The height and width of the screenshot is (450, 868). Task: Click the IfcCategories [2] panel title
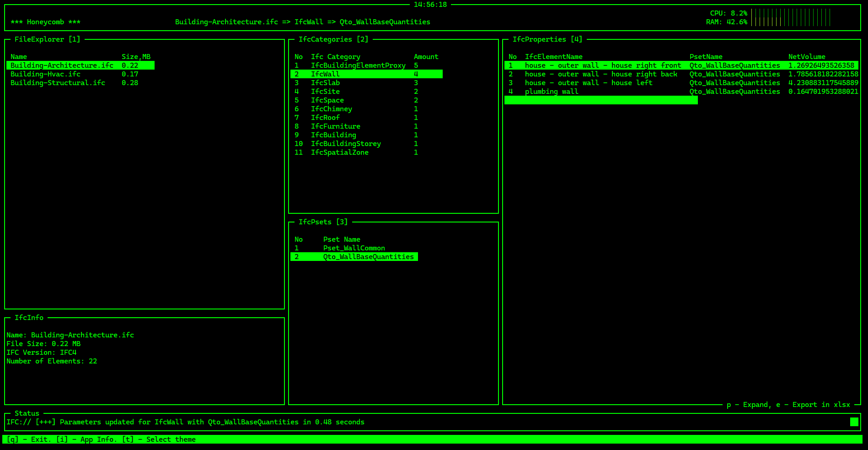(x=333, y=39)
